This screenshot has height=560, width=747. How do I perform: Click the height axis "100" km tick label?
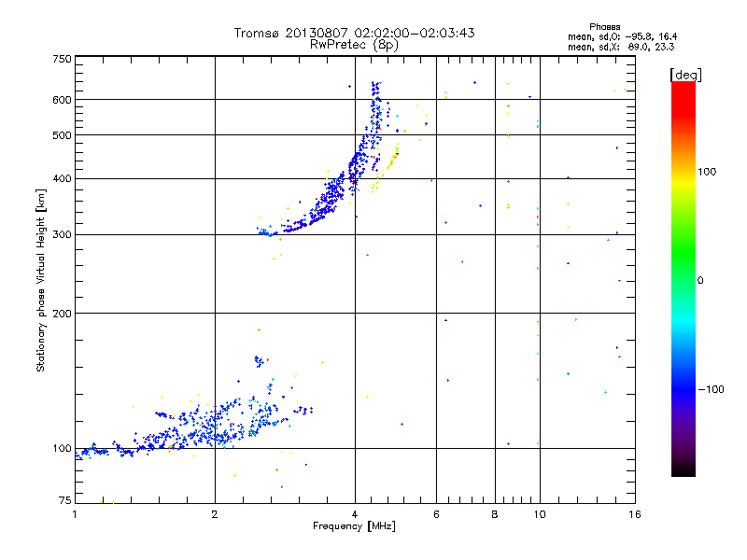point(62,449)
